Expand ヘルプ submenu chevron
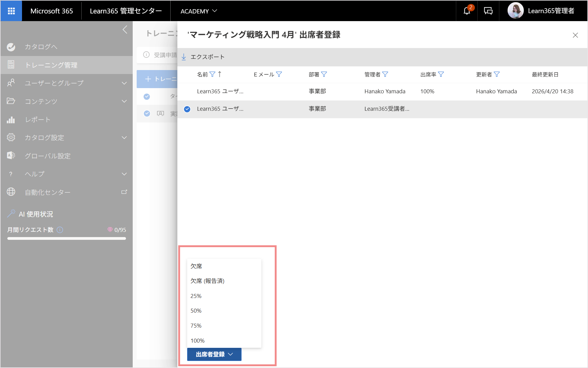This screenshot has height=368, width=588. click(124, 174)
